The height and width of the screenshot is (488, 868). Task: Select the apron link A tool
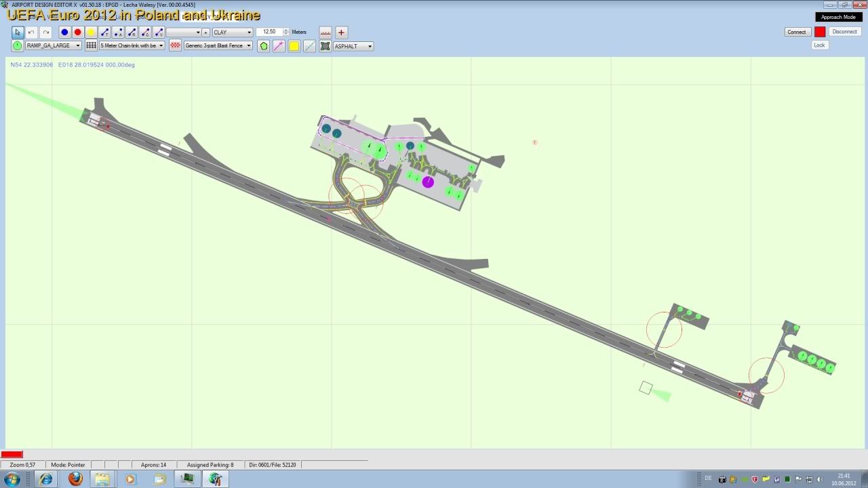[x=118, y=32]
